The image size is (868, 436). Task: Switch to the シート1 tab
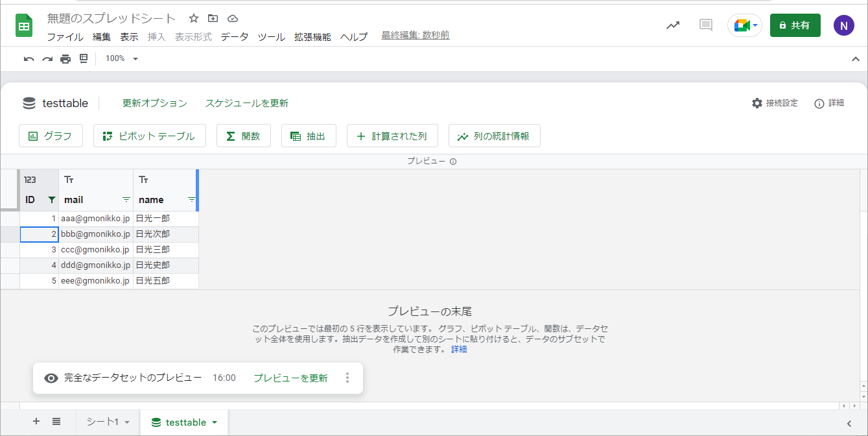103,422
